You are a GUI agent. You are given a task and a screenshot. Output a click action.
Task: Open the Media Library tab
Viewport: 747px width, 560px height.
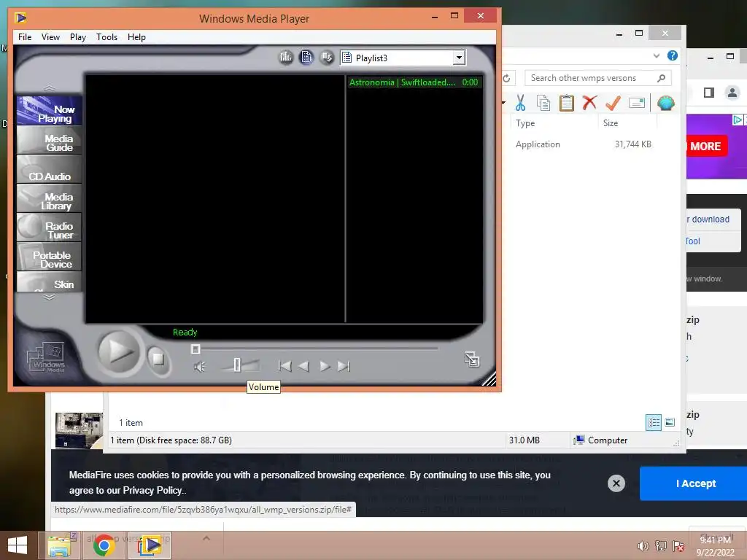pos(50,198)
